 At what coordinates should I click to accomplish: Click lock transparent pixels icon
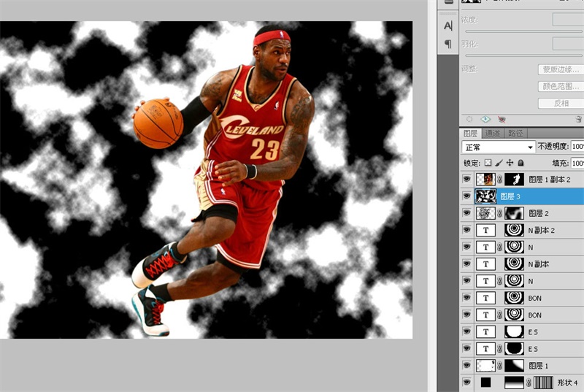click(x=488, y=163)
